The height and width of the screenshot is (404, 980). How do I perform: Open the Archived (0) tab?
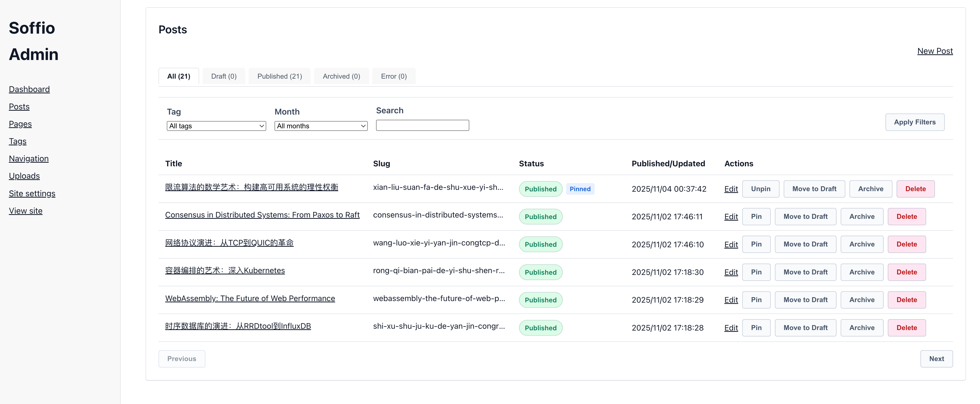pyautogui.click(x=341, y=76)
